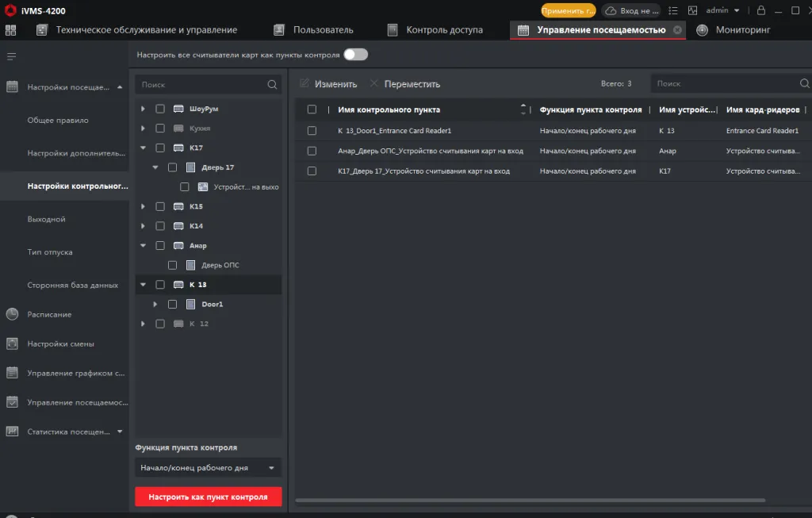Open the module grid menu icon
The height and width of the screenshot is (518, 812).
11,30
